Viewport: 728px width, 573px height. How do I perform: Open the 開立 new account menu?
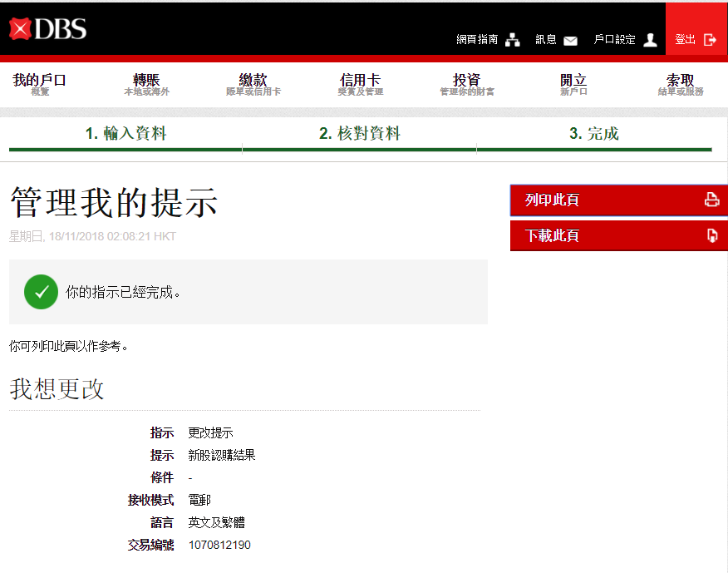click(573, 84)
